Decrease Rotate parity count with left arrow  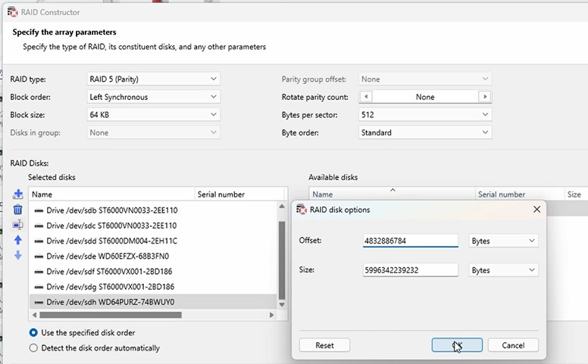[x=366, y=97]
